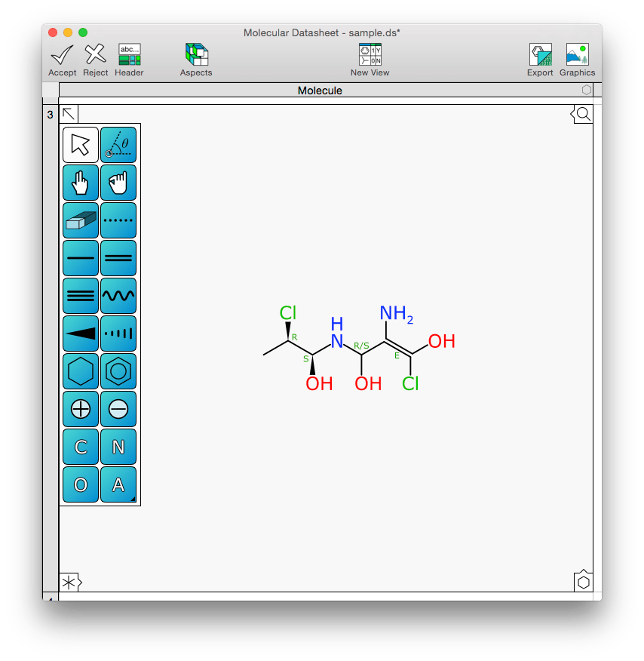The image size is (644, 661).
Task: Open the Aspects toolbar item
Action: [196, 60]
